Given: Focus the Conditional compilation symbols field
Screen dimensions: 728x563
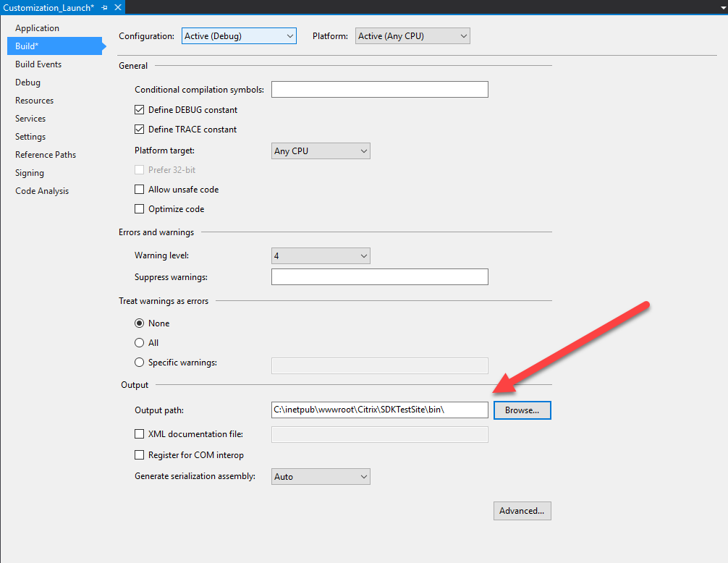Looking at the screenshot, I should click(379, 90).
